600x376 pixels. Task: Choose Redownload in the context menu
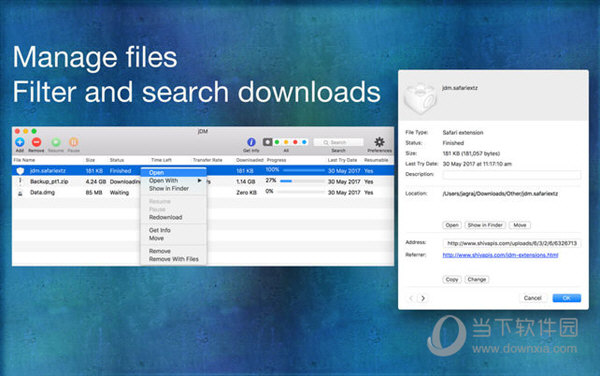(x=174, y=217)
